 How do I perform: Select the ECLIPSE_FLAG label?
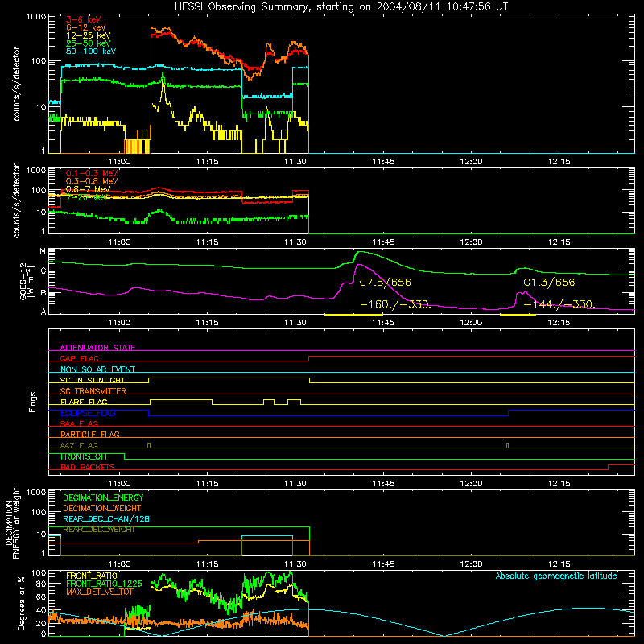[88, 413]
